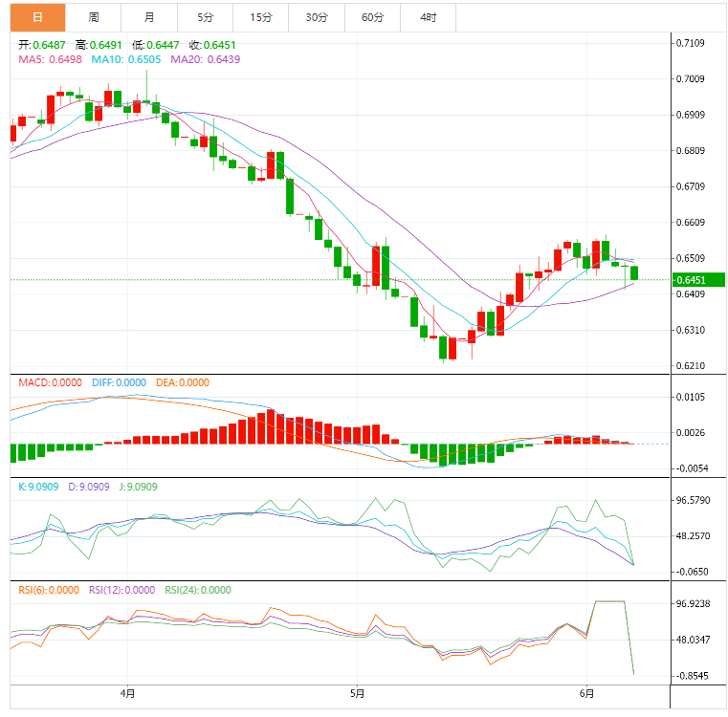Click the RSI(12): 0.0000 label
The height and width of the screenshot is (717, 728).
122,590
